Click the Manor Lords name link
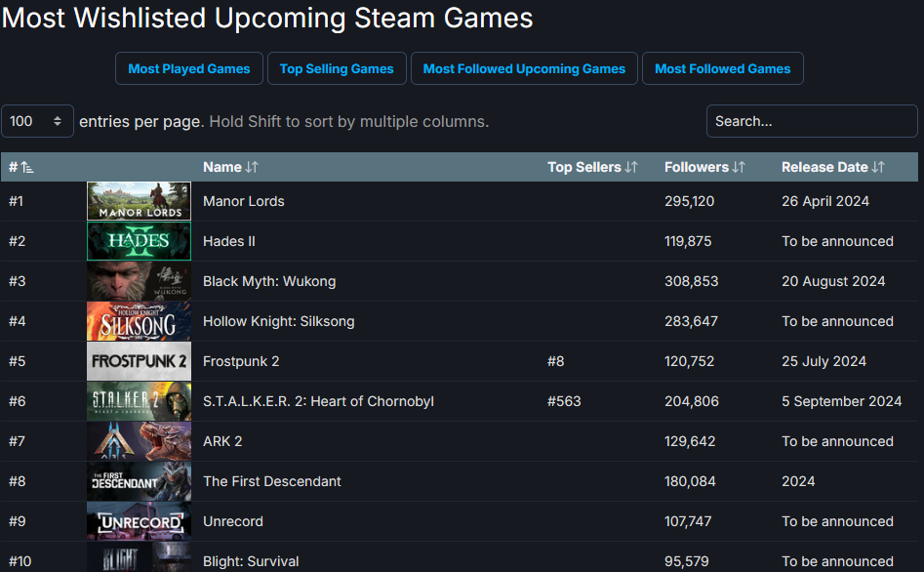Image resolution: width=924 pixels, height=572 pixels. 243,202
